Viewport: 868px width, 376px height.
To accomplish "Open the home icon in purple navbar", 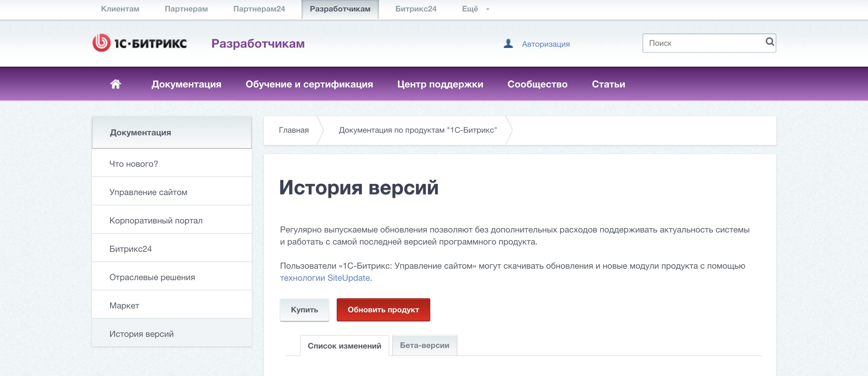I will point(115,84).
